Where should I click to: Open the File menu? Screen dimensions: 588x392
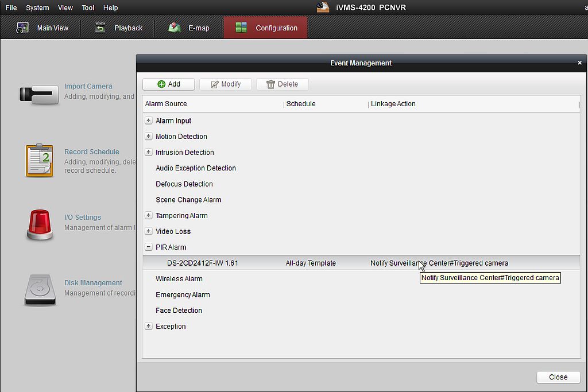click(x=11, y=7)
